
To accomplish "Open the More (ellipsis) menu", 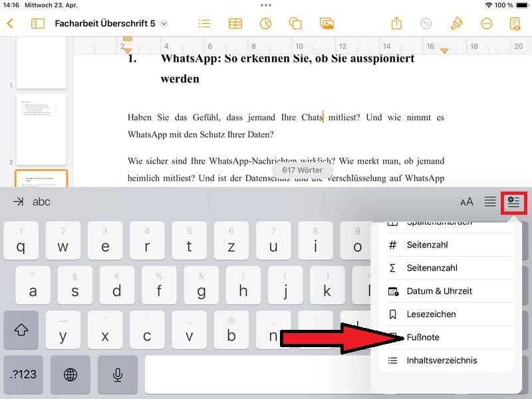I will (x=486, y=23).
